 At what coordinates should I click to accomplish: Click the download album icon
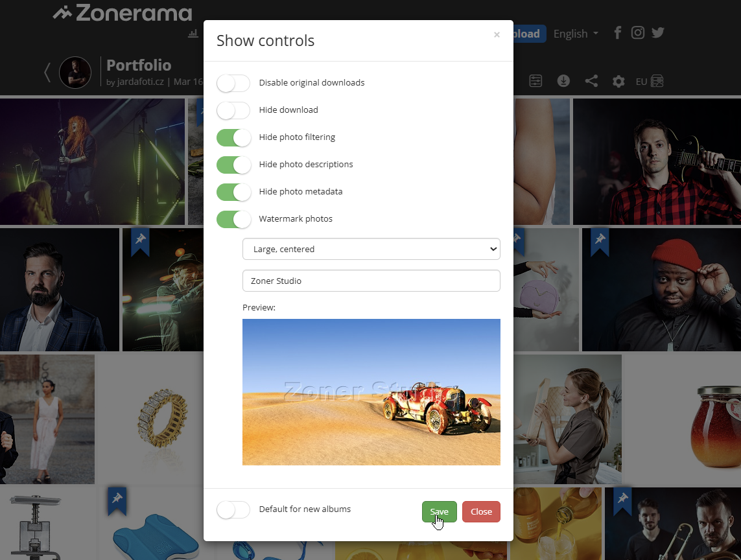(x=563, y=81)
